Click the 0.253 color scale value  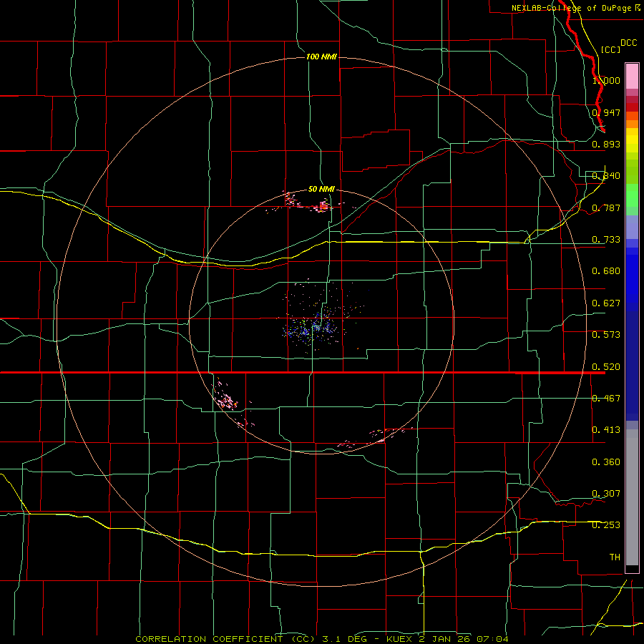click(x=606, y=525)
